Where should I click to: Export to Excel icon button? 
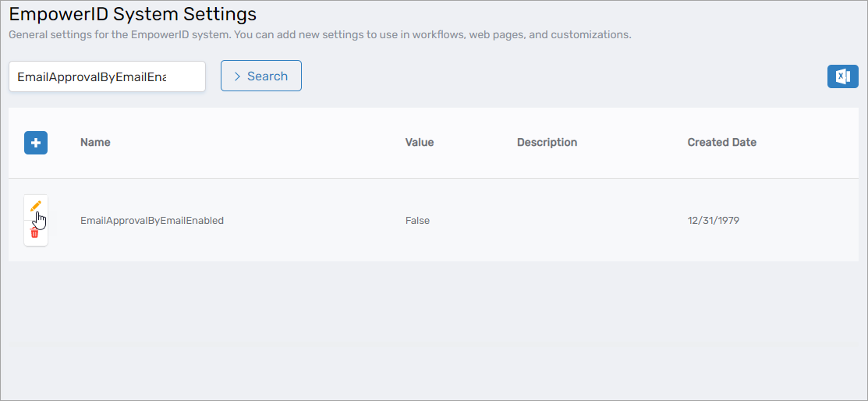click(x=842, y=76)
